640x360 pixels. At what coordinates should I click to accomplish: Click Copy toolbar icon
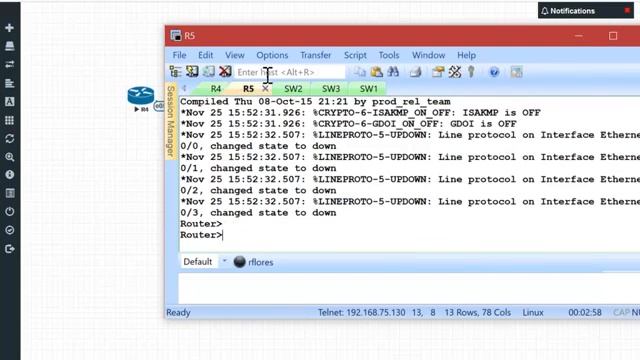(359, 72)
